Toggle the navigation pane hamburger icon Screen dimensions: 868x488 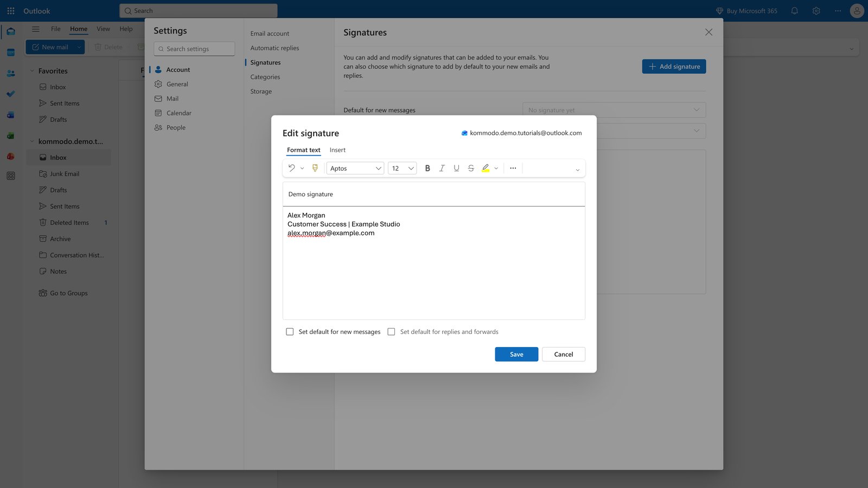36,29
